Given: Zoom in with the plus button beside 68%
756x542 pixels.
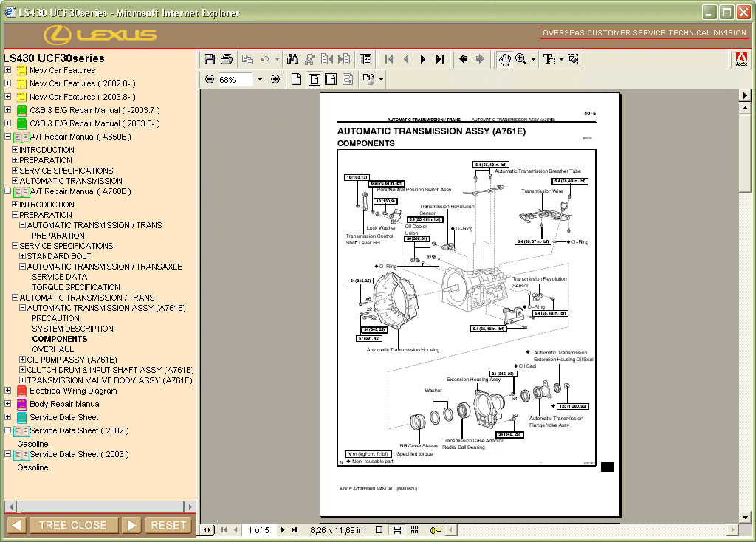Looking at the screenshot, I should point(275,79).
